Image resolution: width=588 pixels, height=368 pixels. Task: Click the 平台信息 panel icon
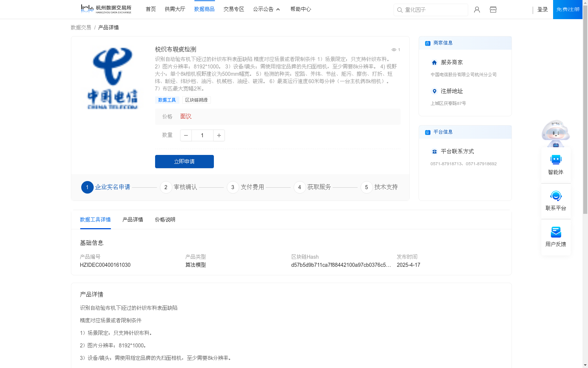point(428,132)
